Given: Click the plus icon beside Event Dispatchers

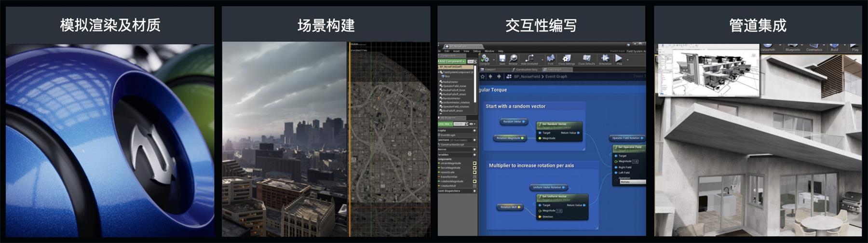Looking at the screenshot, I should click(x=475, y=191).
